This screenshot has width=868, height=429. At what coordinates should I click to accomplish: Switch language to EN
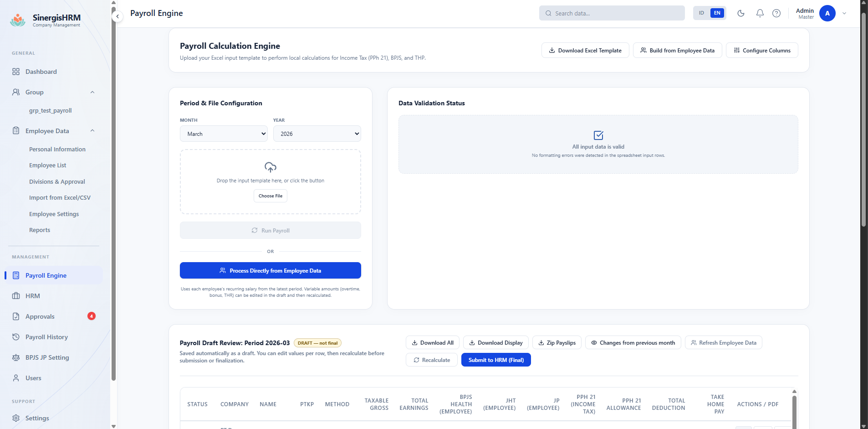[717, 13]
